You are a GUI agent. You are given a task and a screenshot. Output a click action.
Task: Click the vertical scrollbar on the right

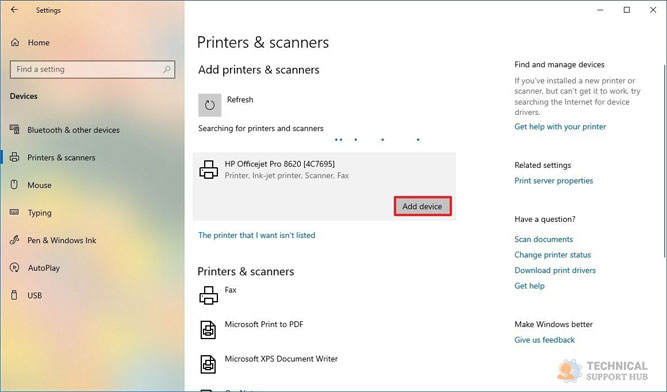664,161
